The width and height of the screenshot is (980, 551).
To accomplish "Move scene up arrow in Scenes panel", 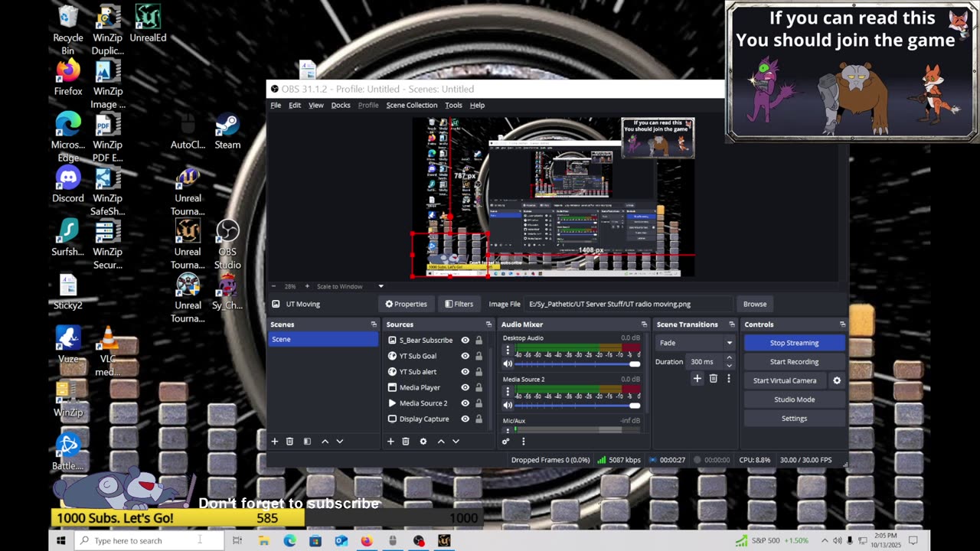I will click(x=325, y=441).
